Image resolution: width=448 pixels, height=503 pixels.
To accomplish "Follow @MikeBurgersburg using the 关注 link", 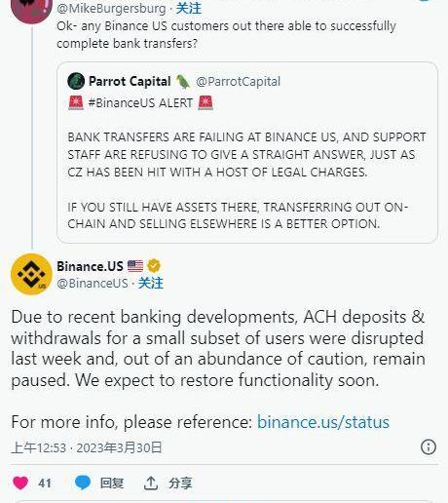I will click(189, 8).
